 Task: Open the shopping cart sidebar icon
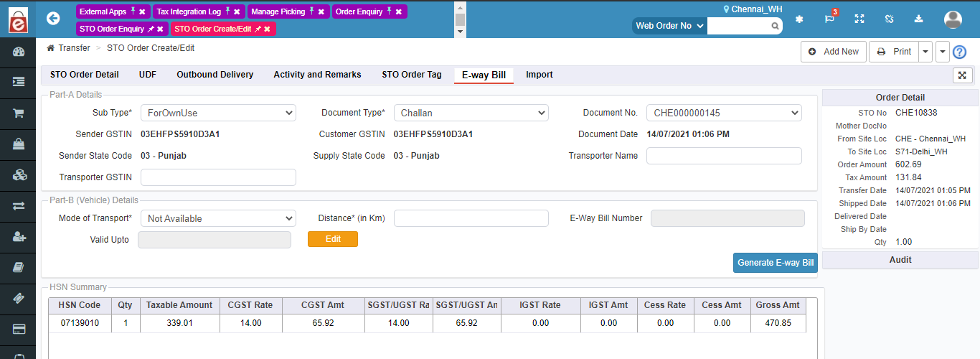(x=19, y=113)
